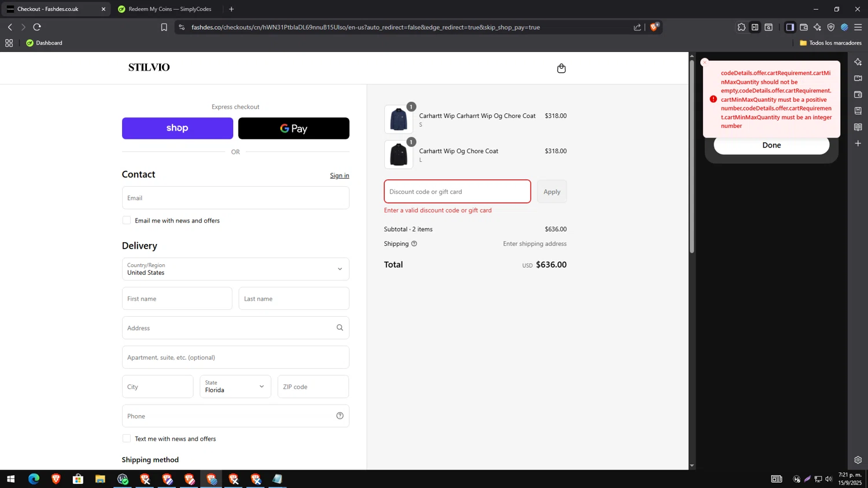The width and height of the screenshot is (868, 488).
Task: Add item to sidebar with plus
Action: 858,143
